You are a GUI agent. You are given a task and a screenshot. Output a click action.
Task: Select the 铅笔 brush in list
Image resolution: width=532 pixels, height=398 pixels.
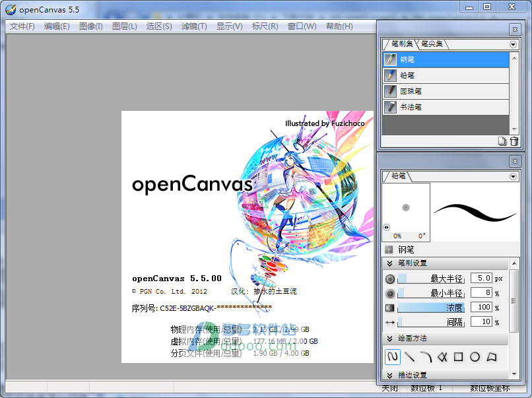[446, 75]
